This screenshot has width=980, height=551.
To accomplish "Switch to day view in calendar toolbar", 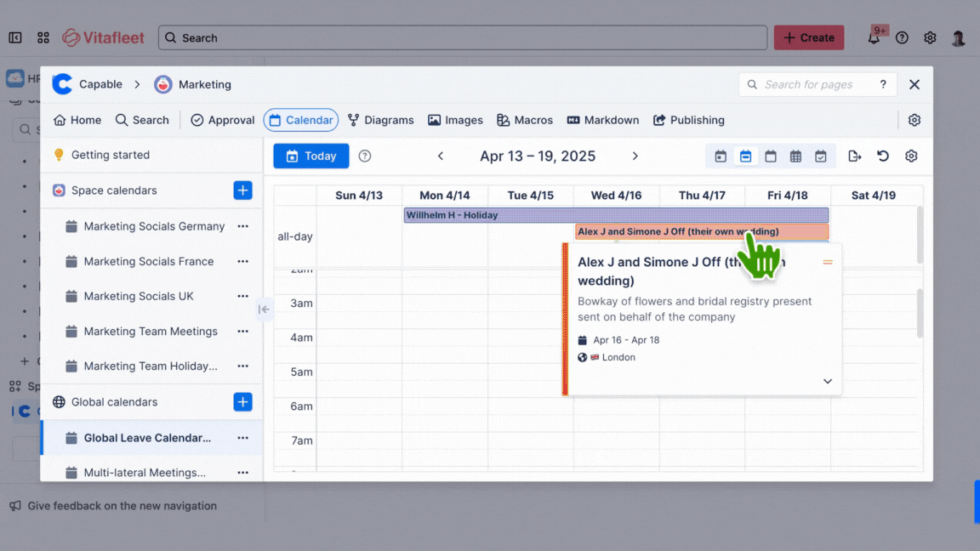I will [x=721, y=156].
